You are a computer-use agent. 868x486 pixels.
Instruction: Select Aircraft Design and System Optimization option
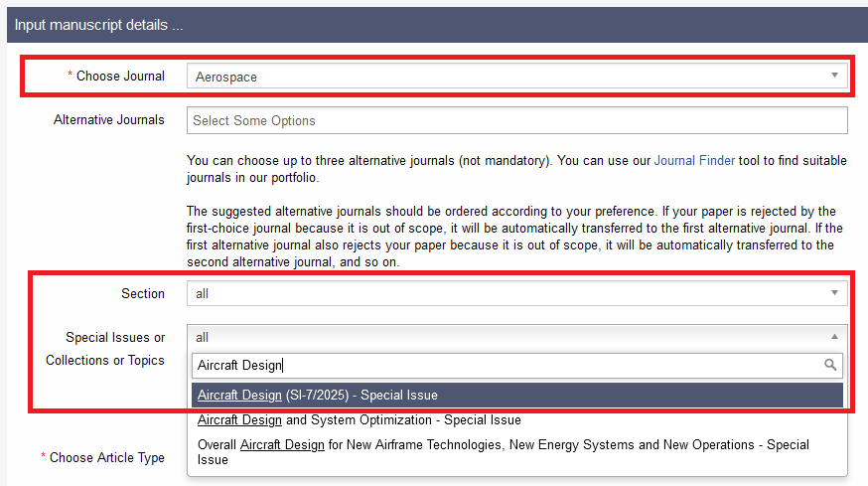(516, 420)
